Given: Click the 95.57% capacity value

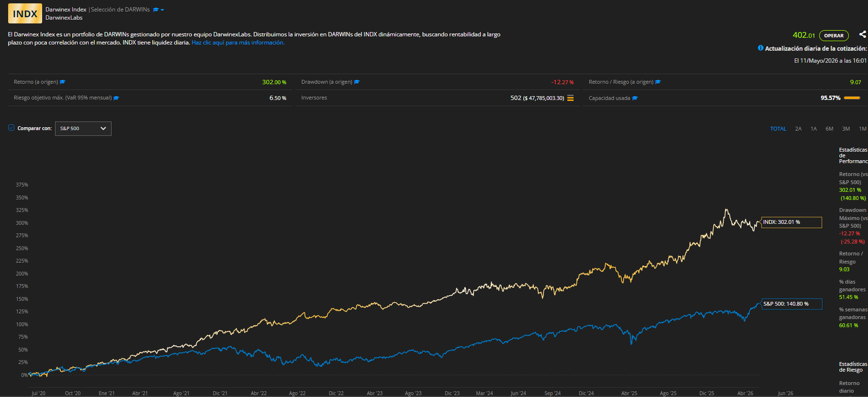Looking at the screenshot, I should tap(830, 98).
